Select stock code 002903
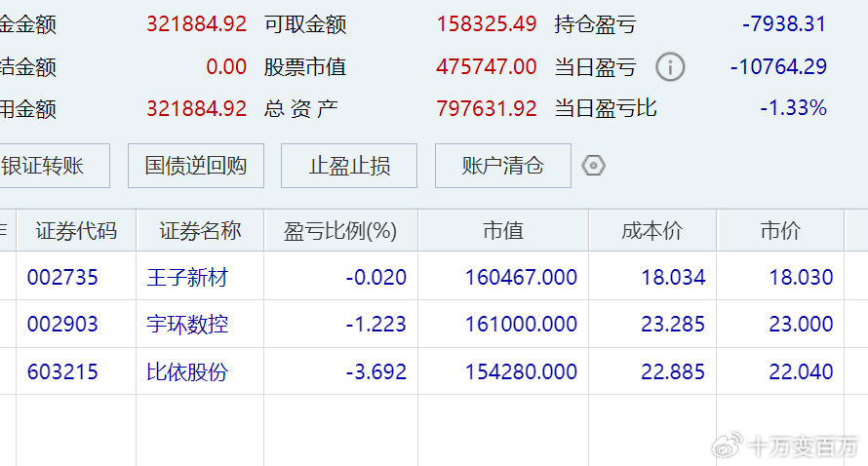Viewport: 868px width, 466px height. click(x=62, y=325)
